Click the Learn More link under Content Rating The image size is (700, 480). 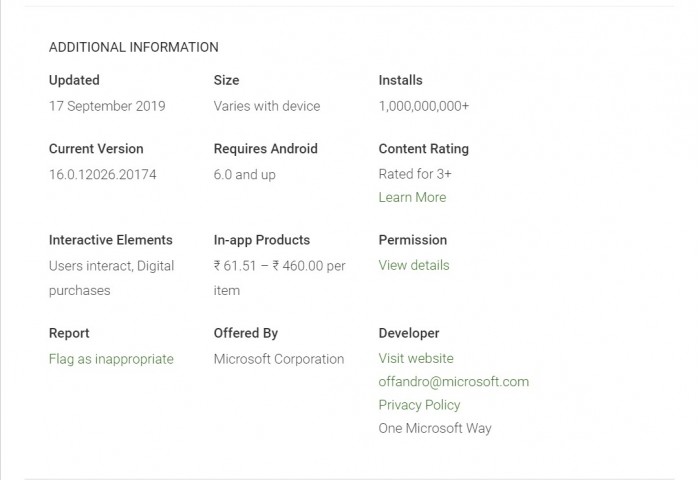coord(412,197)
